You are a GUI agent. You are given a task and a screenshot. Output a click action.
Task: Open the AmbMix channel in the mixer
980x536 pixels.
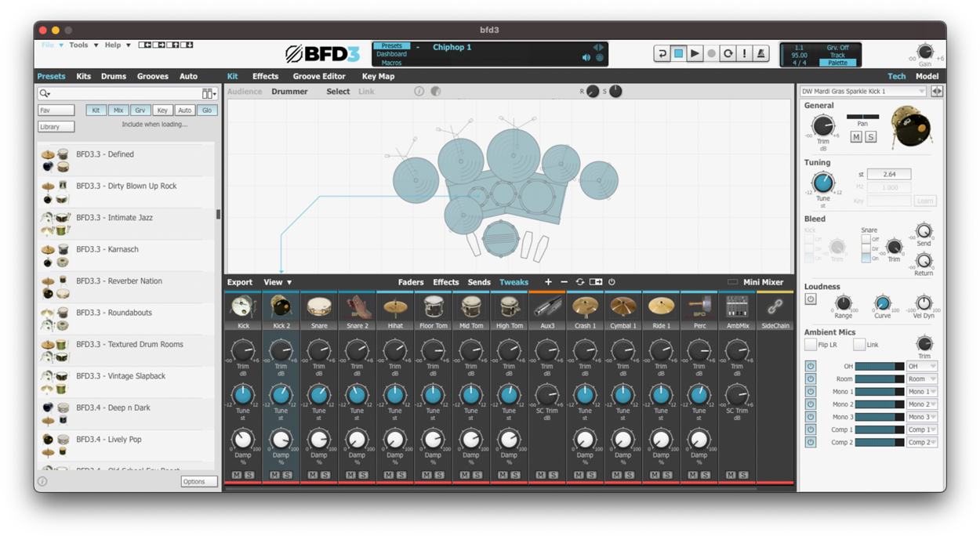point(737,307)
